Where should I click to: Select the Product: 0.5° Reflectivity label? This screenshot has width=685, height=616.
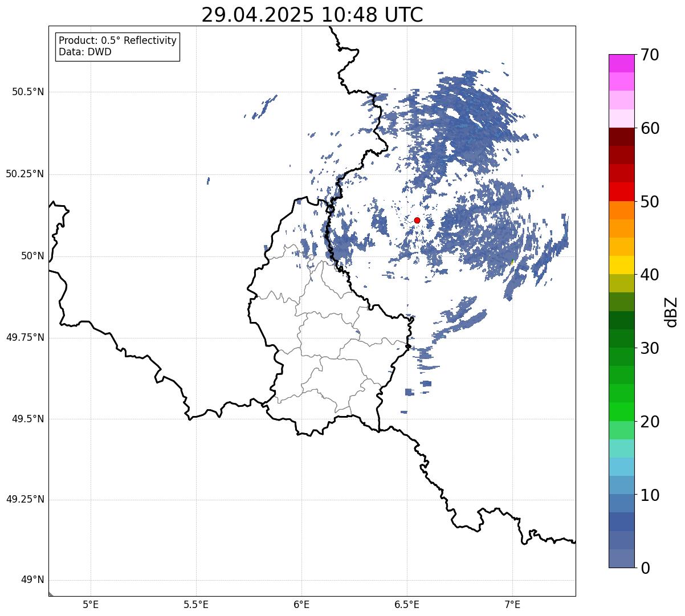[x=117, y=41]
